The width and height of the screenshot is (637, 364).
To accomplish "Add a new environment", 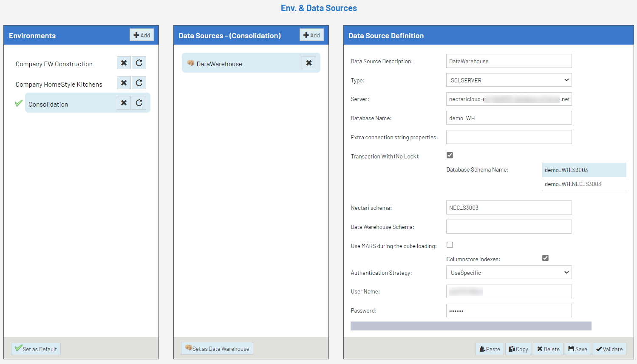I will click(x=142, y=35).
